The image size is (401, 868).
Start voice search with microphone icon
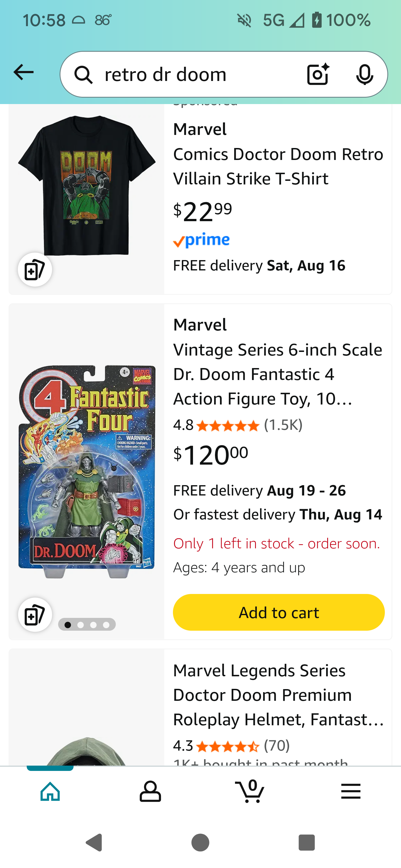tap(364, 74)
